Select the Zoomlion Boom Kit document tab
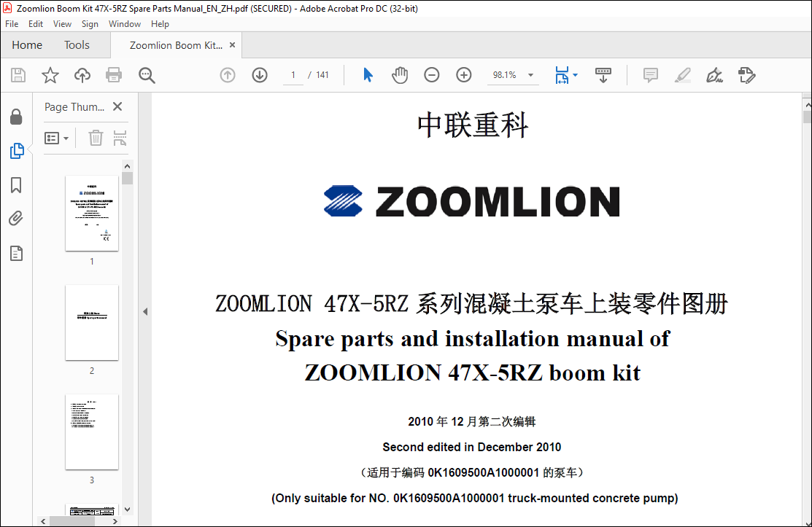The height and width of the screenshot is (527, 812). [x=176, y=45]
